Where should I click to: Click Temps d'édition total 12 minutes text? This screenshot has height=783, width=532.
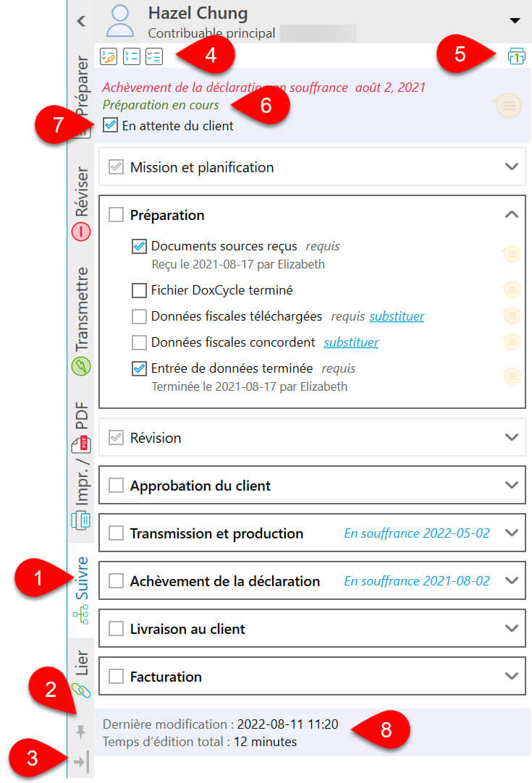pyautogui.click(x=199, y=742)
